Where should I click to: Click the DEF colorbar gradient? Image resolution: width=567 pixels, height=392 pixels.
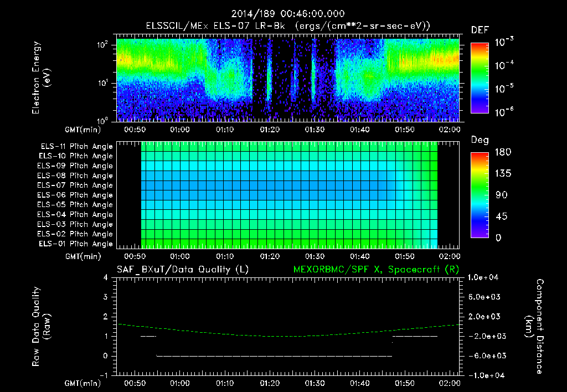[x=480, y=78]
